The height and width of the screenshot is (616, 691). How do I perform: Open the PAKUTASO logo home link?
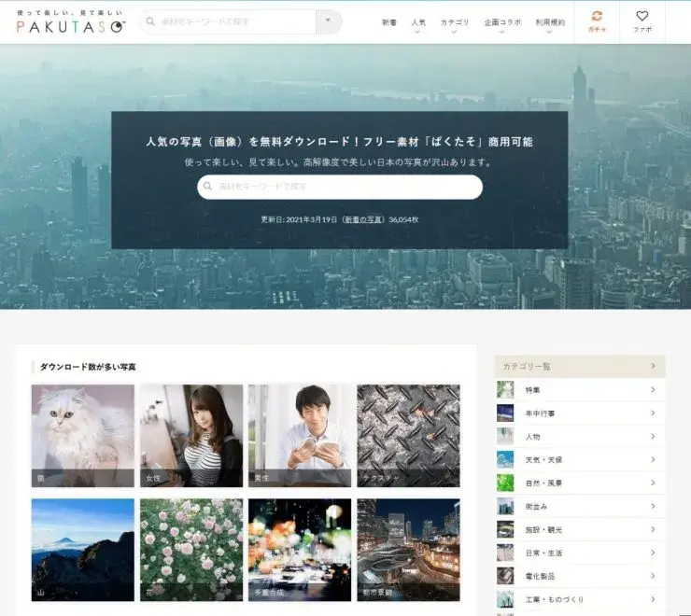(x=71, y=22)
